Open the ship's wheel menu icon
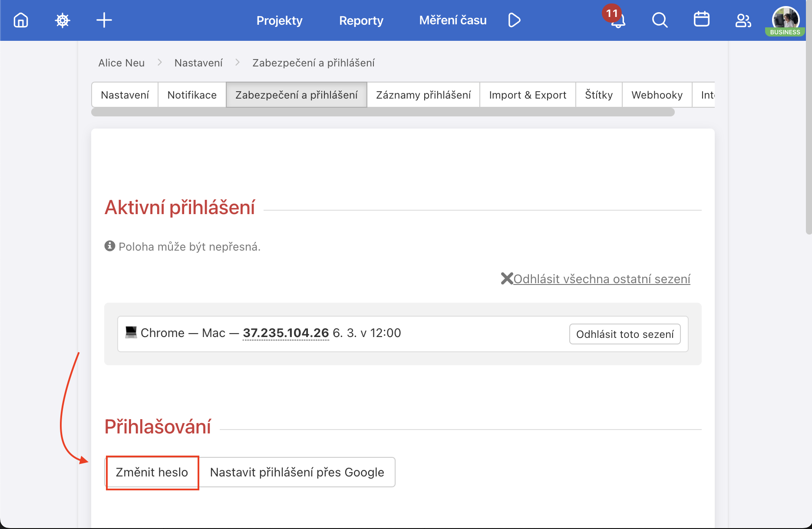The image size is (812, 529). (63, 20)
